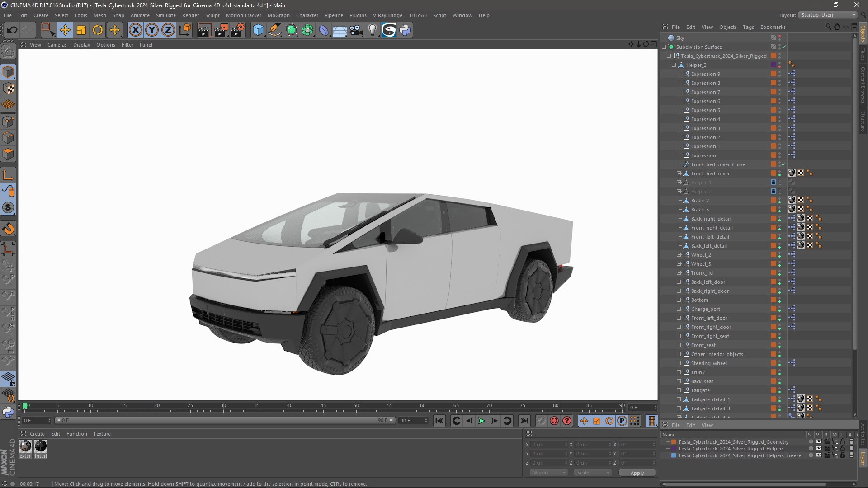Enable Model mode in left palette
This screenshot has height=488, width=868.
[x=8, y=72]
